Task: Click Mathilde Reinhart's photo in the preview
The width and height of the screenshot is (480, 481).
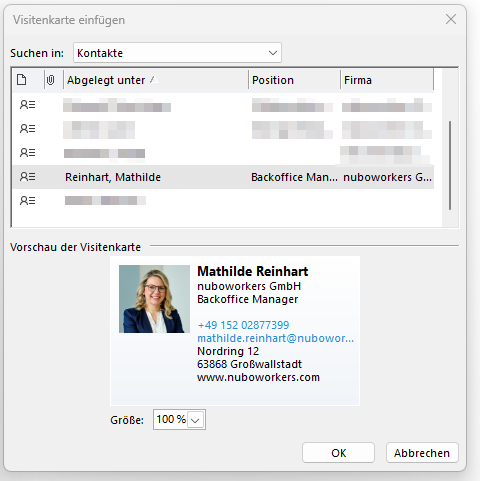Action: coord(154,299)
